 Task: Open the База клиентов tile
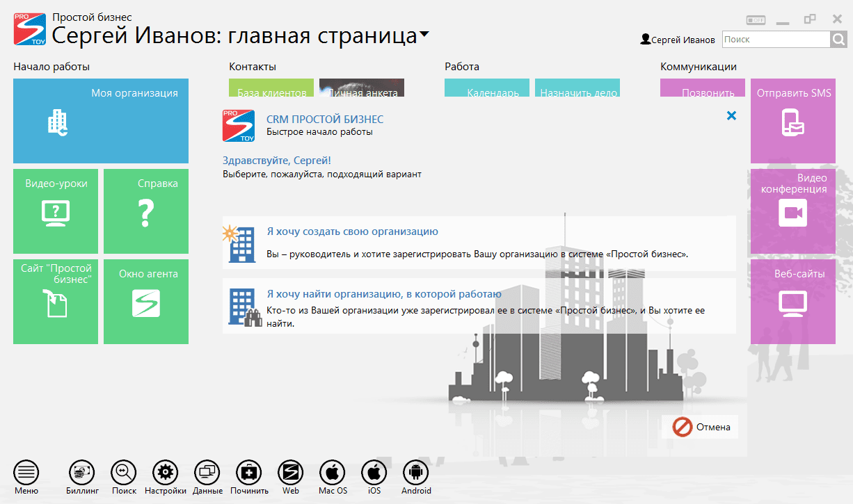[271, 88]
